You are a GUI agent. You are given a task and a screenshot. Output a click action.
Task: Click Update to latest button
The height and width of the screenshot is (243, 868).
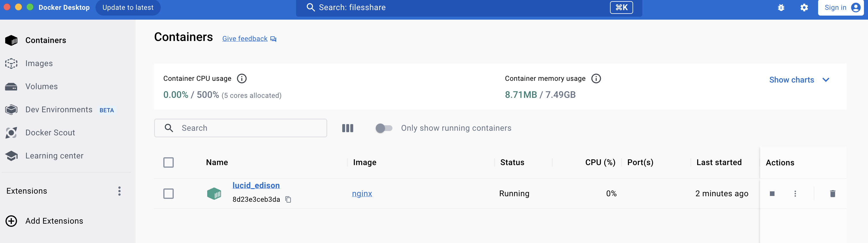[x=128, y=8]
